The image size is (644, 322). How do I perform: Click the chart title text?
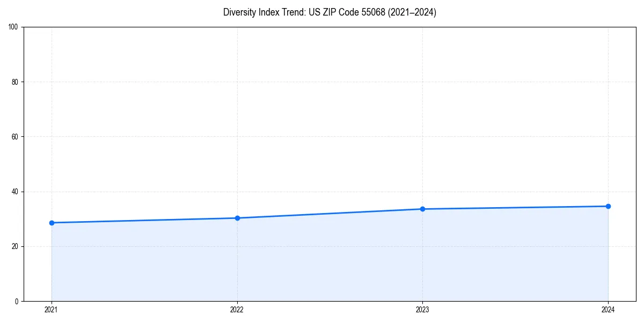click(330, 12)
